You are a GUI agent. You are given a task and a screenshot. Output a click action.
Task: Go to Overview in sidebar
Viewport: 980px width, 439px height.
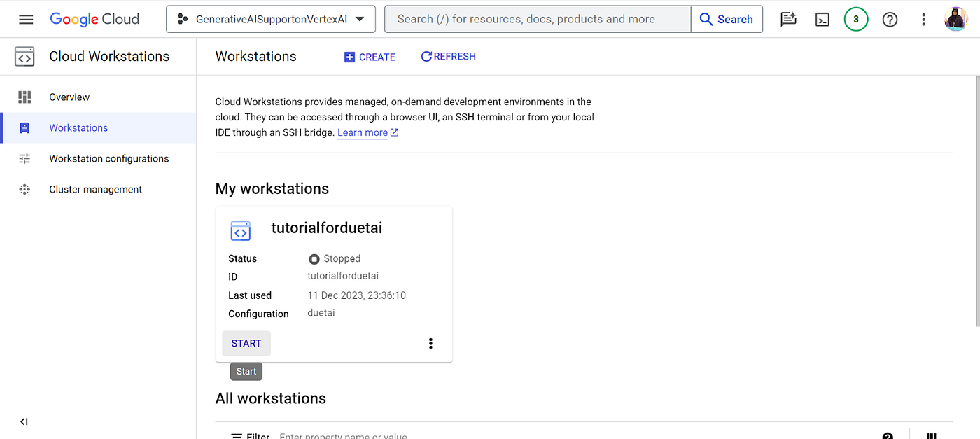click(98, 97)
